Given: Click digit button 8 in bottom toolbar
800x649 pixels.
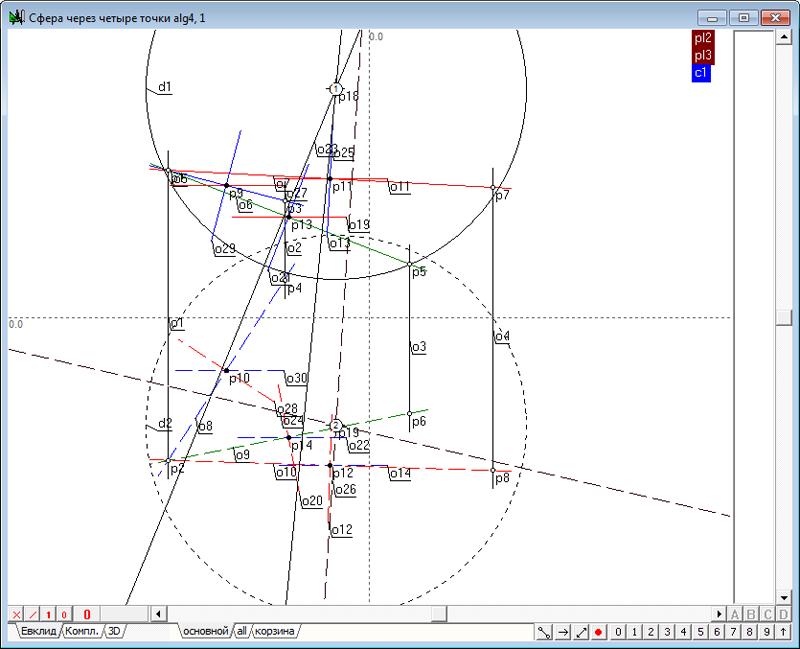Looking at the screenshot, I should click(749, 632).
